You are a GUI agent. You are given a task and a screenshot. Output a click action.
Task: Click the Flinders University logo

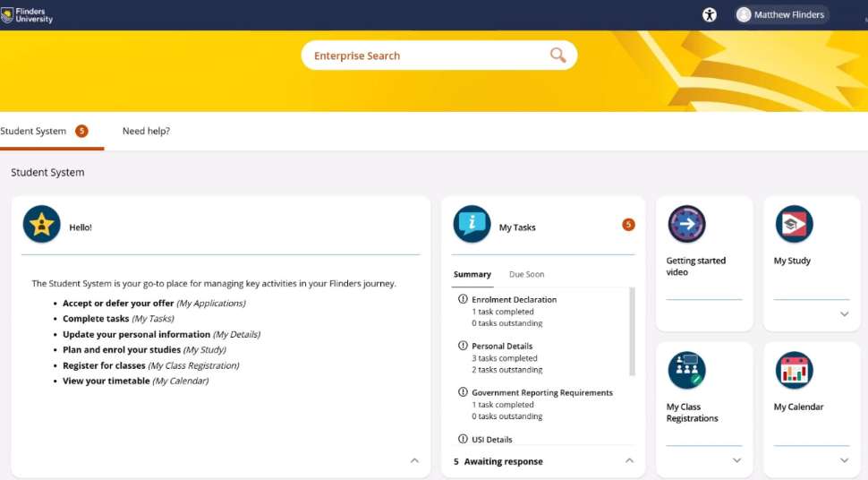27,15
